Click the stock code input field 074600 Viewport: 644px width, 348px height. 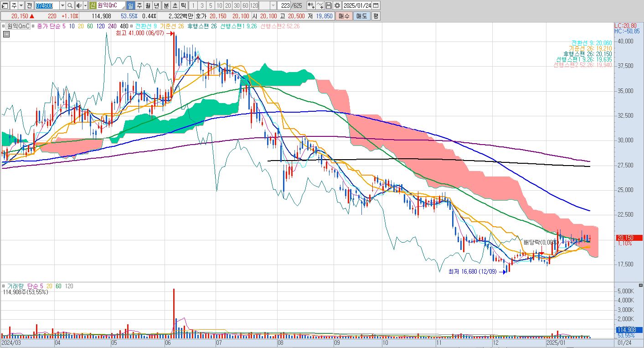[x=47, y=5]
